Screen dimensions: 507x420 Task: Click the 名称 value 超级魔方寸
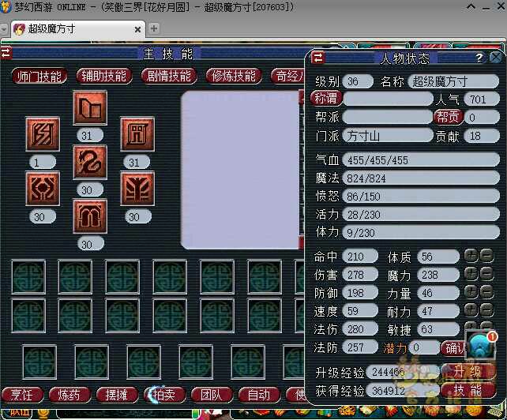click(x=453, y=81)
